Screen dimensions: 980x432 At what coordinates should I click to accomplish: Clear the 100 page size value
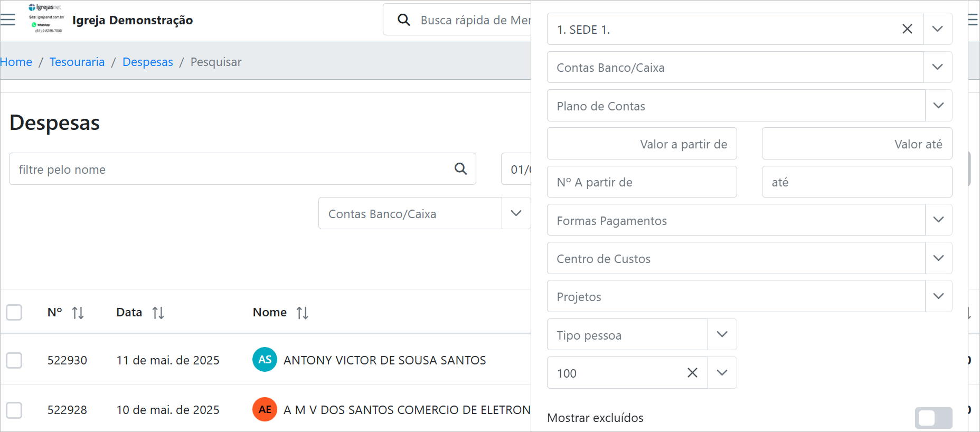(692, 373)
